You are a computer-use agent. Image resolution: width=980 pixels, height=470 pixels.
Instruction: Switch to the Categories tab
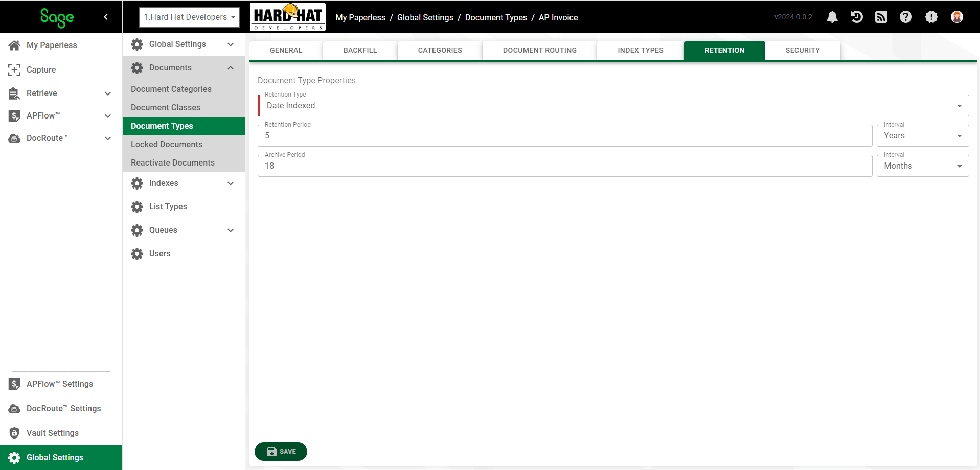(x=440, y=50)
